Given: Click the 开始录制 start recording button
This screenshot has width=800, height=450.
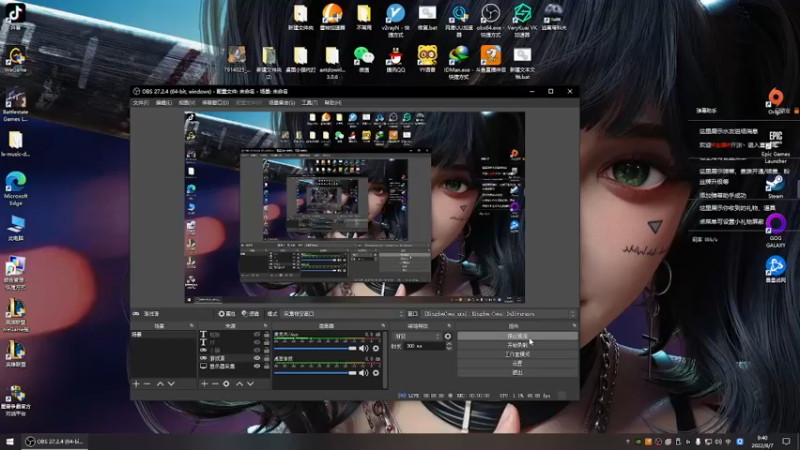Looking at the screenshot, I should pos(517,345).
